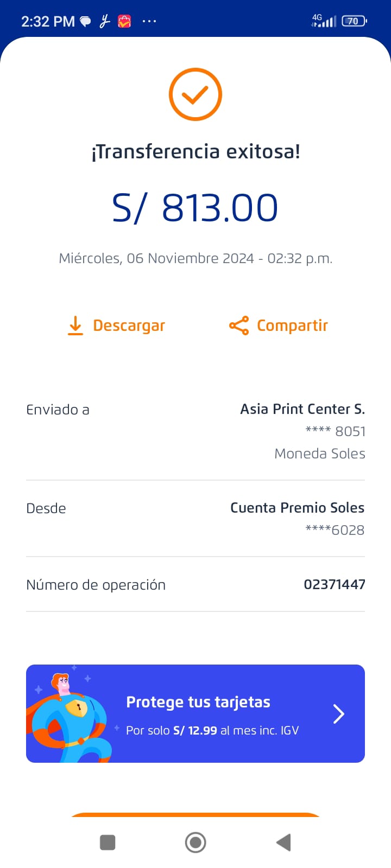Viewport: 391px width, 868px height.
Task: Tap the battery indicator in status bar
Action: tap(354, 21)
